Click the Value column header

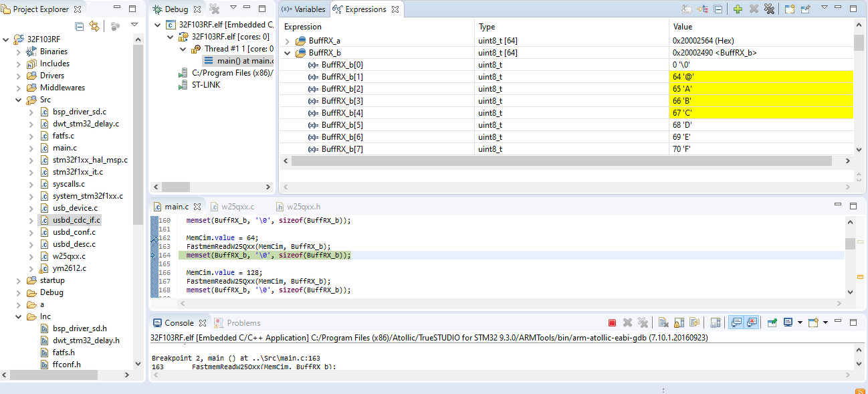(x=761, y=27)
